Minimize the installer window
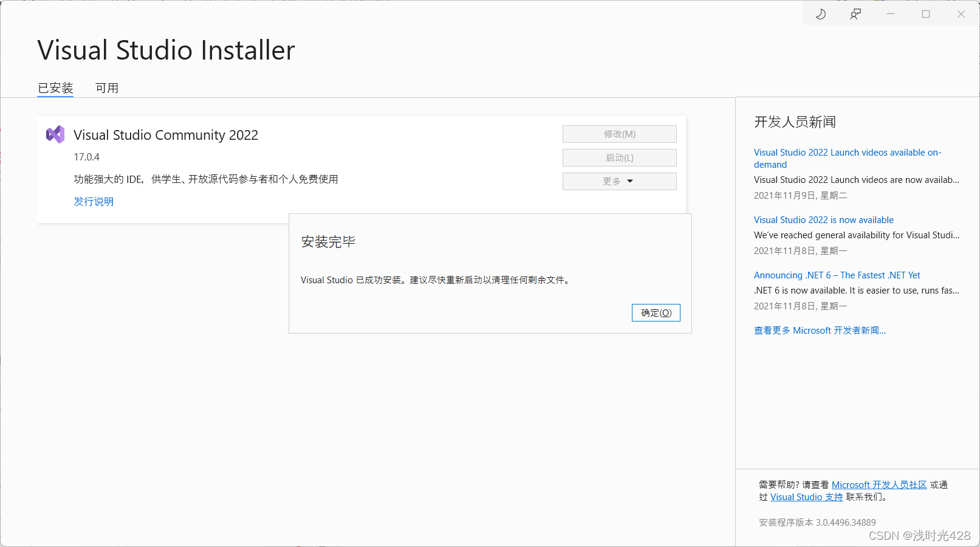The image size is (980, 547). (x=890, y=13)
